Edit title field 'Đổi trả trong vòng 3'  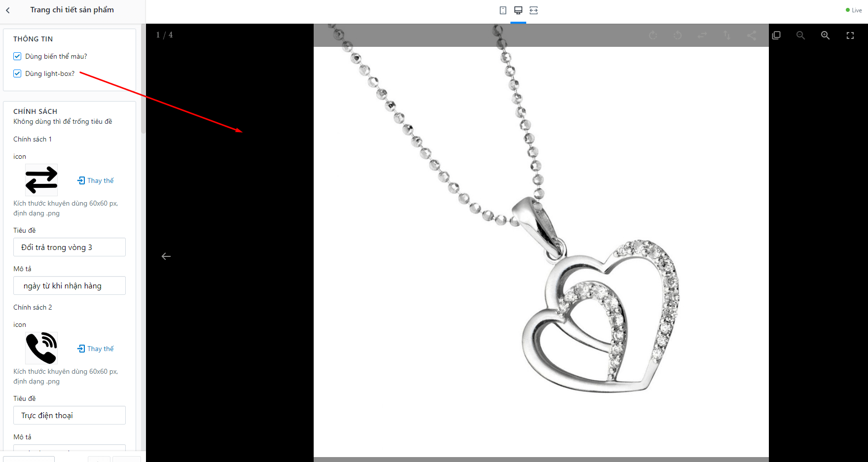[70, 247]
